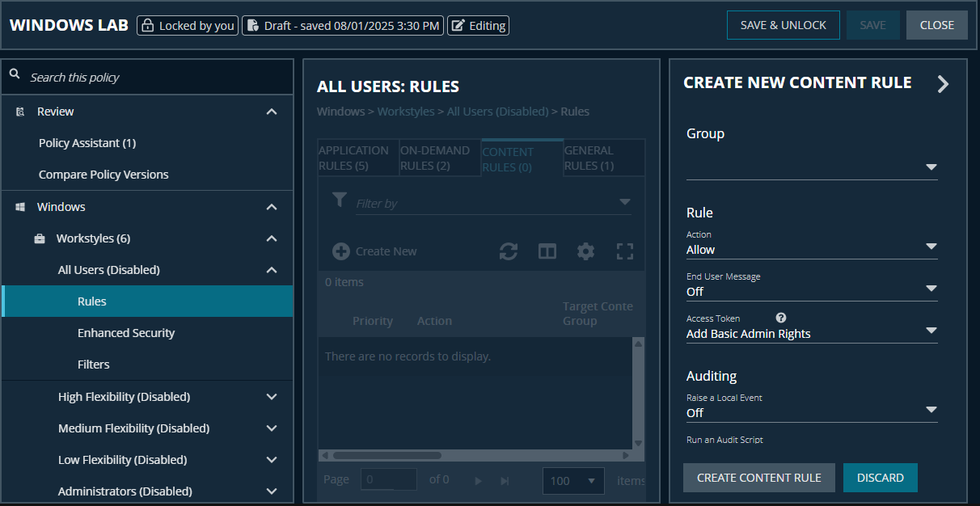Click the Save & Unlock button

coord(783,25)
